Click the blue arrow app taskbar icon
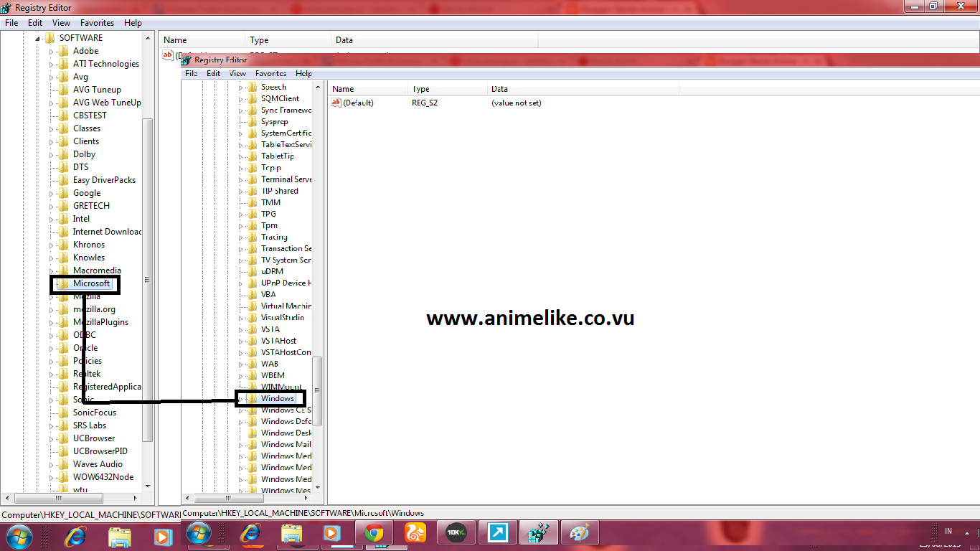Viewport: 980px width, 551px height. [x=497, y=534]
